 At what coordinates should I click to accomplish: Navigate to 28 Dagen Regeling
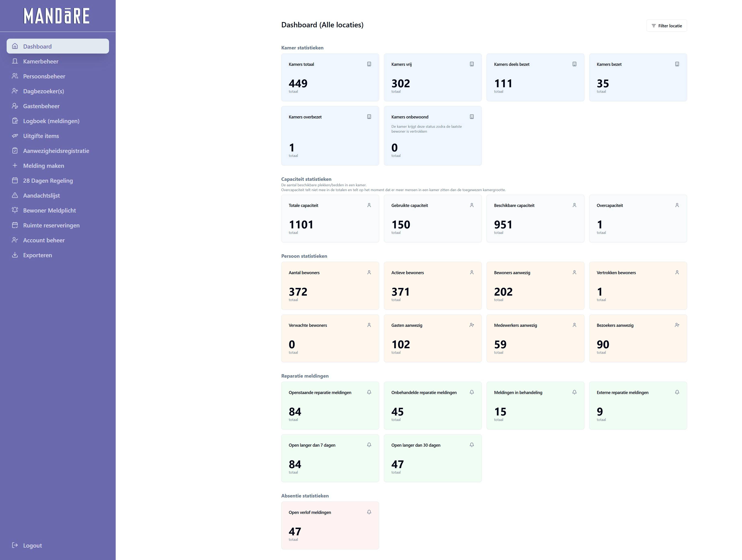pos(48,181)
